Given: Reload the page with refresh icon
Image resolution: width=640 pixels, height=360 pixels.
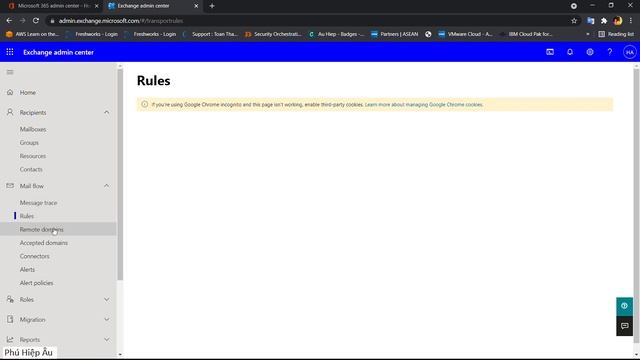Looking at the screenshot, I should pos(36,20).
